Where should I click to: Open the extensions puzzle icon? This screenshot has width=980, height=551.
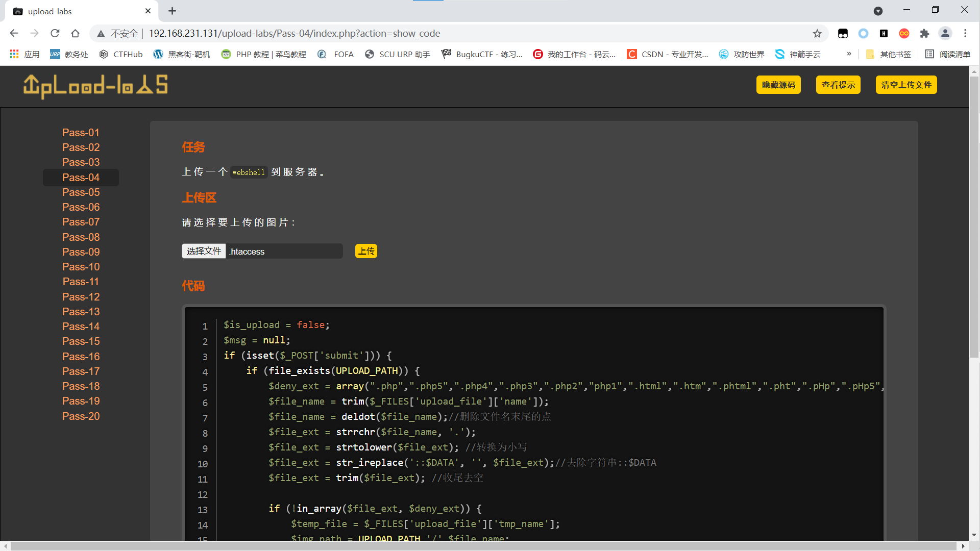click(924, 33)
